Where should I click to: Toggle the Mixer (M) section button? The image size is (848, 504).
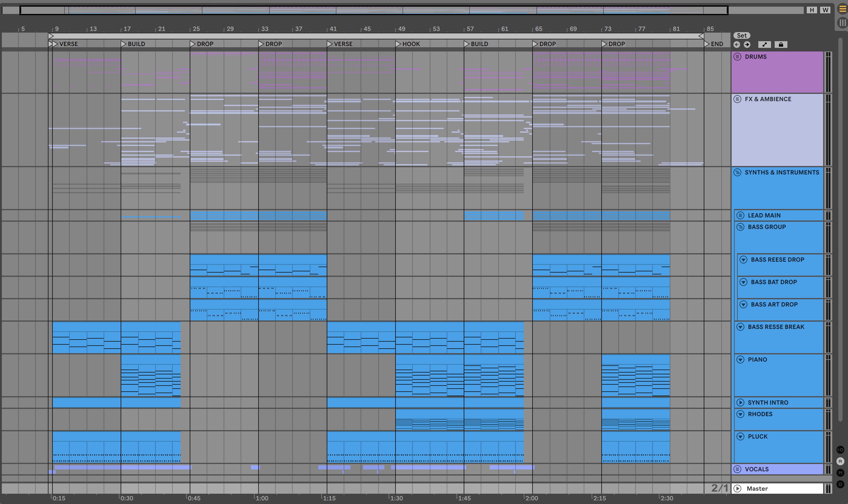pyautogui.click(x=840, y=473)
